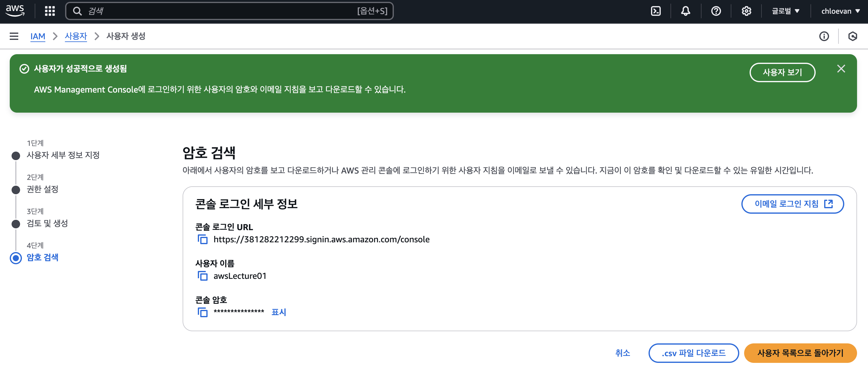Click the success checkmark icon in banner
This screenshot has height=372, width=868.
point(24,69)
